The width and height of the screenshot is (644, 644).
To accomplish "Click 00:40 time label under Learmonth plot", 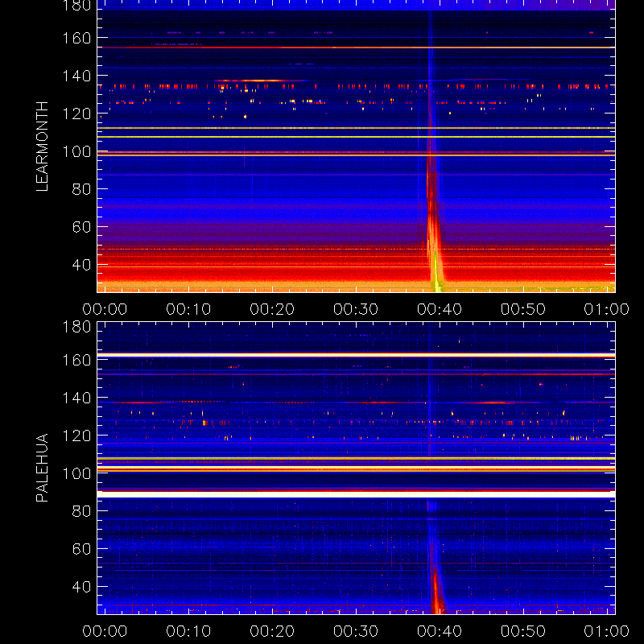I will coord(440,309).
